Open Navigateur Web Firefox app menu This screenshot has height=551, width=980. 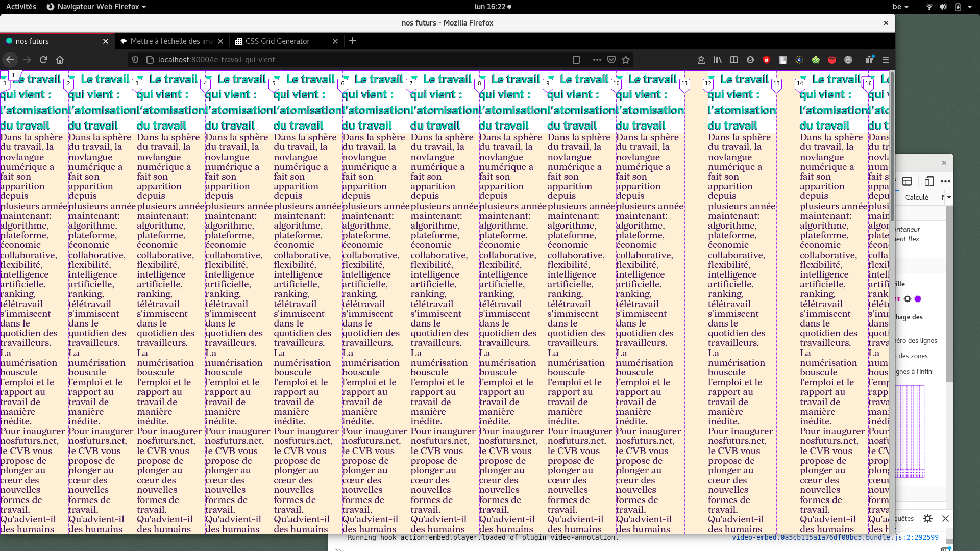(96, 7)
